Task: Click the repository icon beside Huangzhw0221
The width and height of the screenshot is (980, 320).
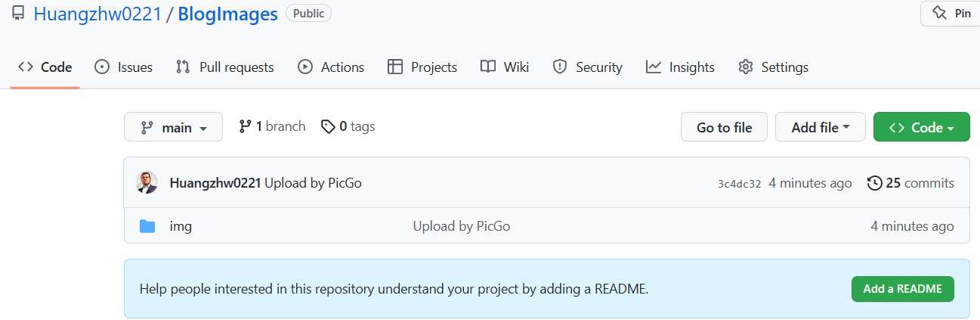Action: point(18,14)
